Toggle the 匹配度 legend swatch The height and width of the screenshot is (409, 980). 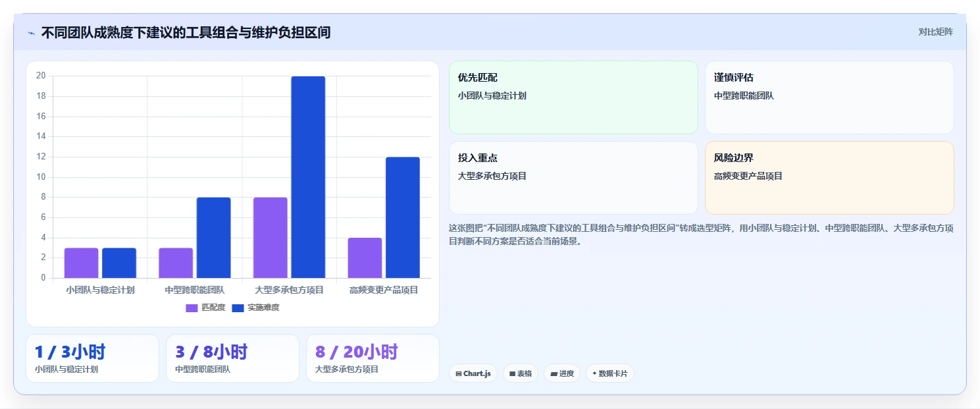192,308
